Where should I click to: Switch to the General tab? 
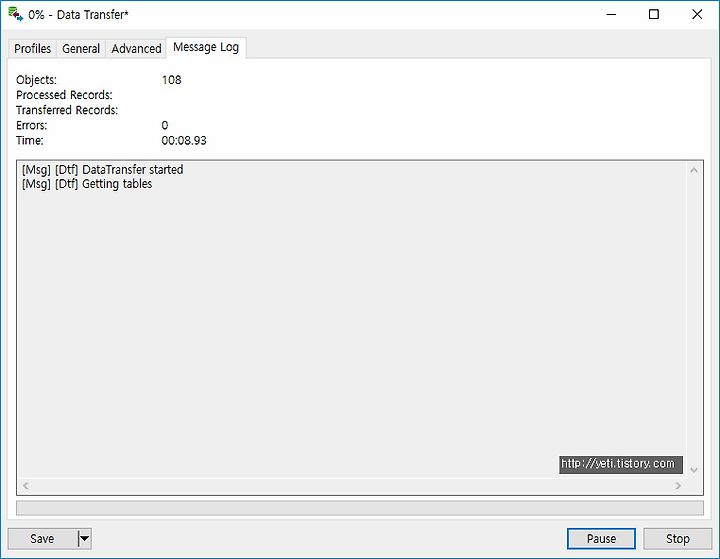(x=81, y=48)
